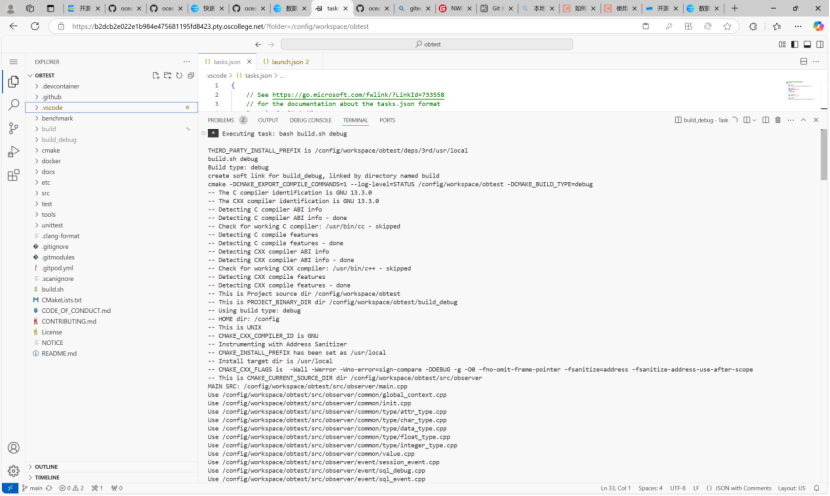The height and width of the screenshot is (496, 830).
Task: Expand the .github folder
Action: coord(111,97)
